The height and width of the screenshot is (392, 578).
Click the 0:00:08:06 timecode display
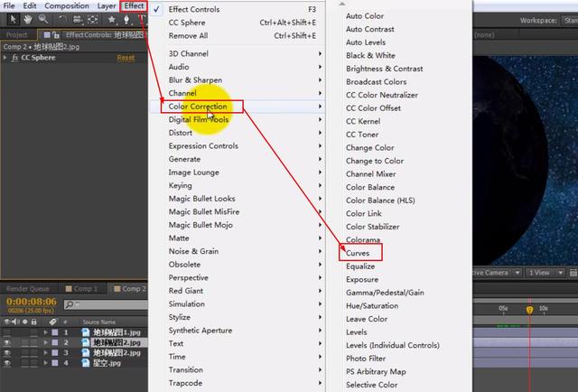(x=32, y=302)
